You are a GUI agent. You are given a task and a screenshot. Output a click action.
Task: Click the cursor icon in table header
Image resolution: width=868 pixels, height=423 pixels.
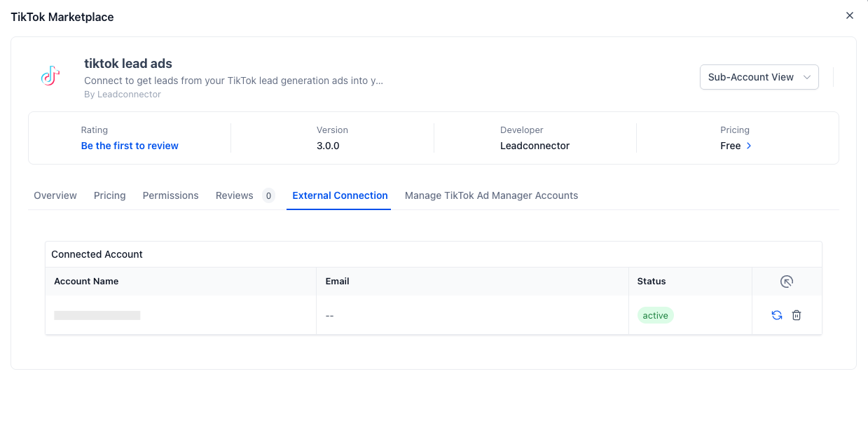coord(787,282)
